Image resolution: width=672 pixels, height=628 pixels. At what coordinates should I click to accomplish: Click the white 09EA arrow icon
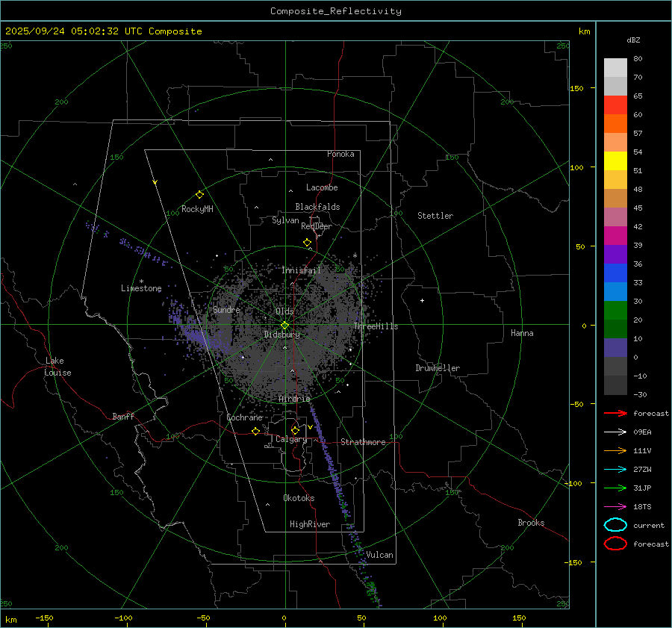(615, 432)
